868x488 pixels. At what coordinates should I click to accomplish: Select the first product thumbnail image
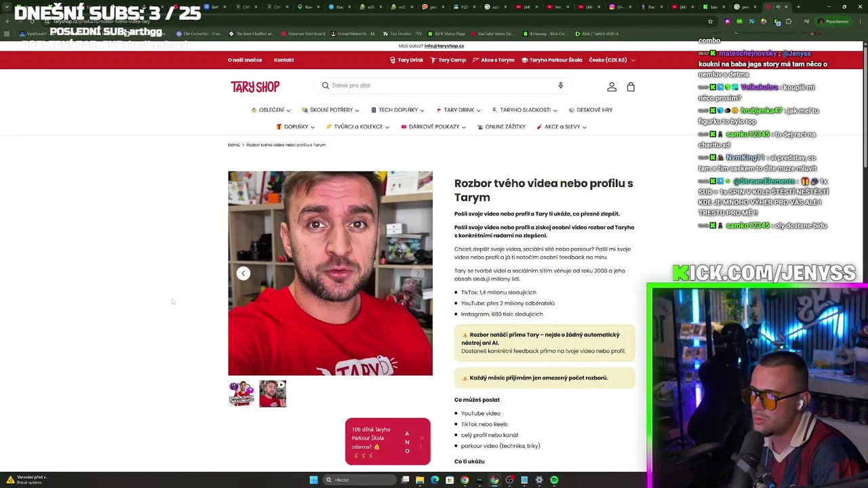point(241,394)
